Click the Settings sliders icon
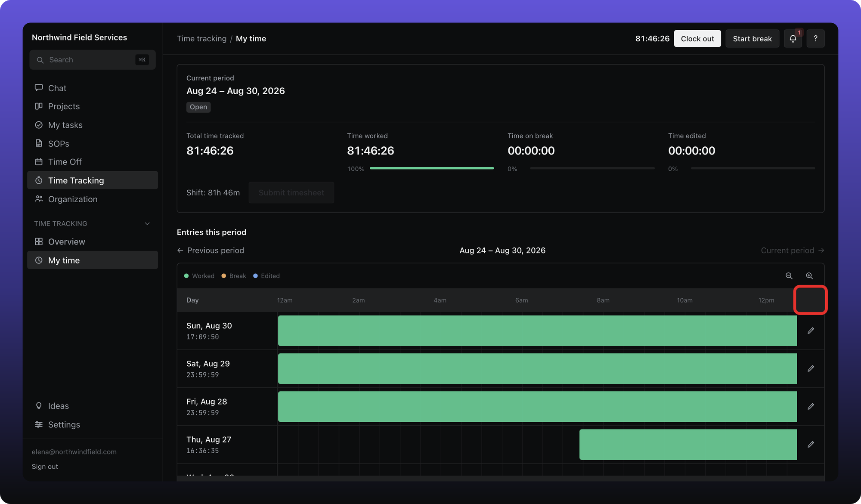The height and width of the screenshot is (504, 861). (x=39, y=424)
